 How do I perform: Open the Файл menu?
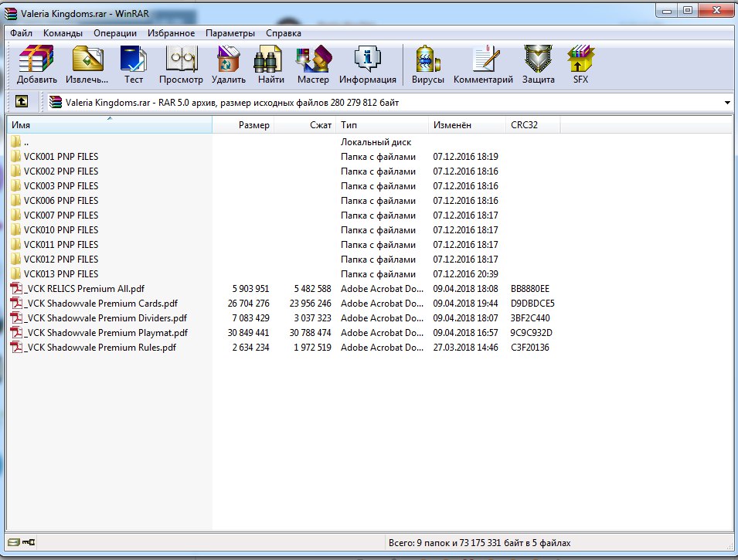21,33
